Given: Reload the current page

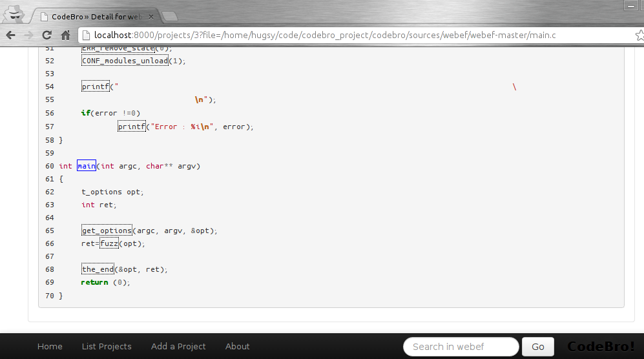Looking at the screenshot, I should 47,36.
